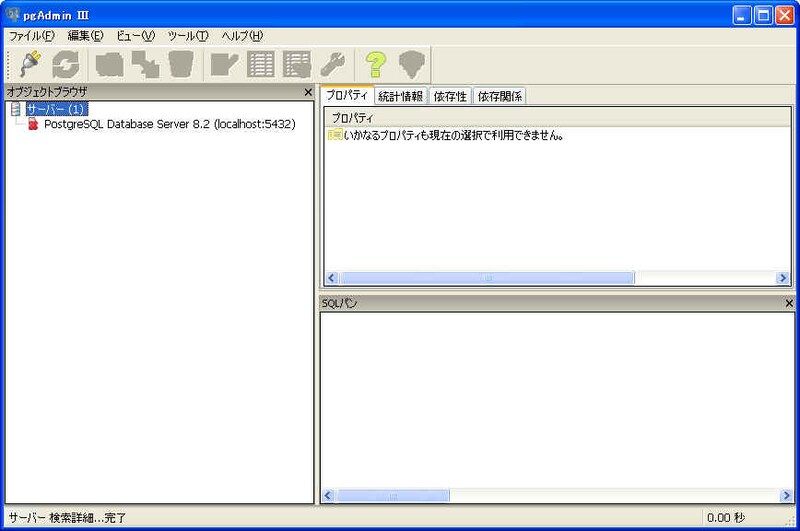Image resolution: width=800 pixels, height=531 pixels.
Task: Close the オブジェクトブラウザ panel
Action: pos(308,92)
